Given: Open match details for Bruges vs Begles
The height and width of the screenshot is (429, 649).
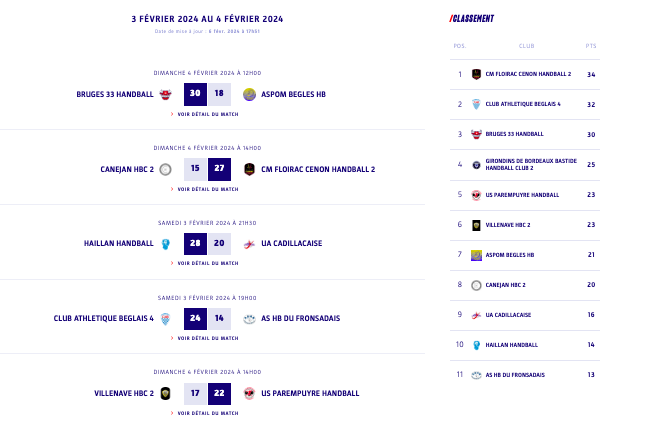Looking at the screenshot, I should click(207, 114).
